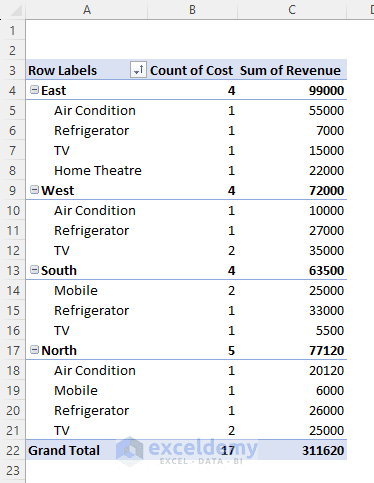Select column B header
The height and width of the screenshot is (483, 374).
coord(192,10)
